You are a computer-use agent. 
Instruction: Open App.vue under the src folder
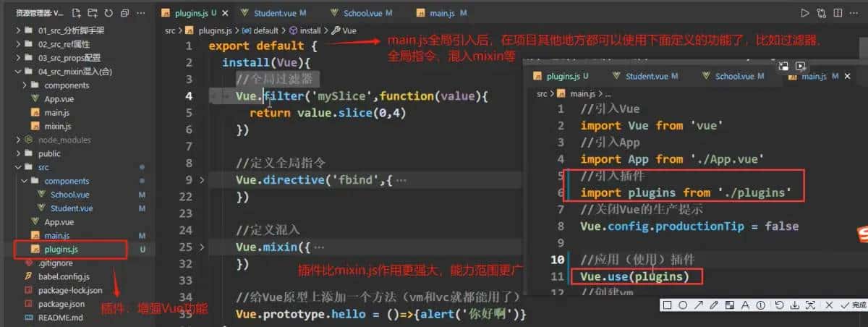[59, 222]
